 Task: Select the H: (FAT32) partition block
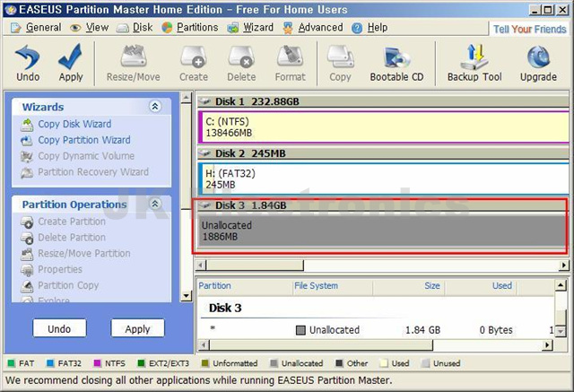tap(383, 179)
